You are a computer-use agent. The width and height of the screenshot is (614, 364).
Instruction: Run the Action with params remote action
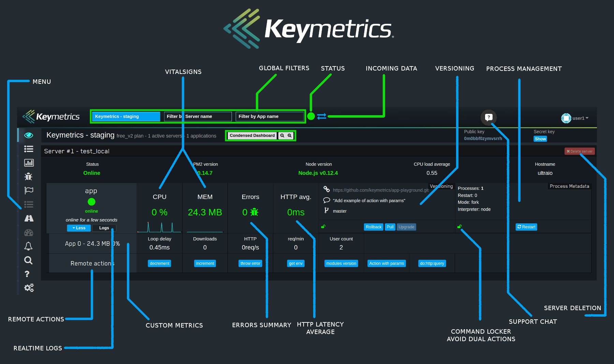point(386,263)
